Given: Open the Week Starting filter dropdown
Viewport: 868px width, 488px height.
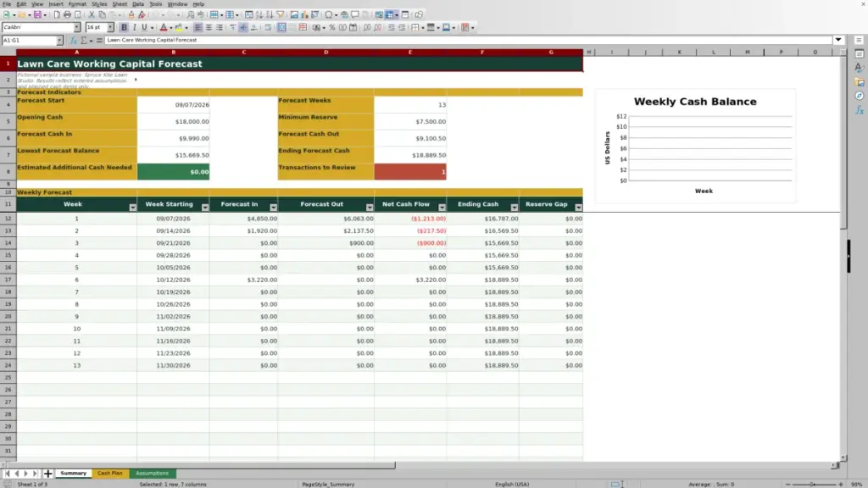Looking at the screenshot, I should [205, 208].
